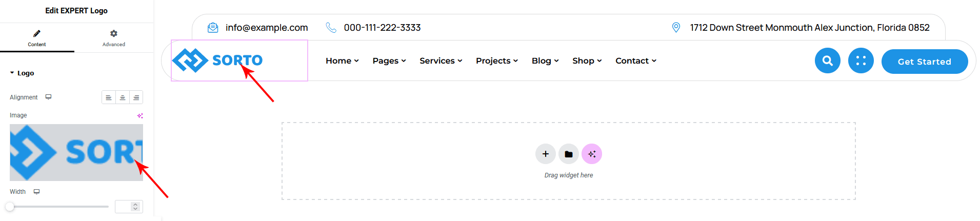Click the Width slider handle

(x=10, y=207)
